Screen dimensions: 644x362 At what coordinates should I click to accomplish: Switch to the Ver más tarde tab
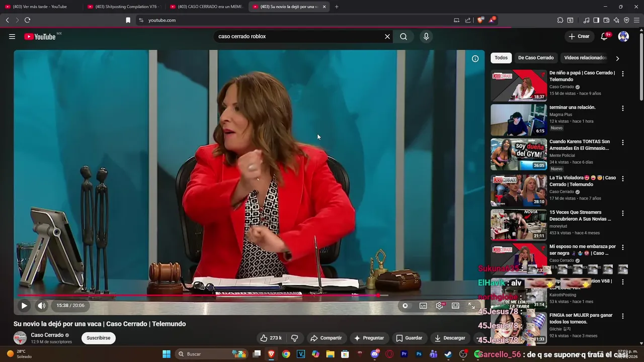[40, 7]
